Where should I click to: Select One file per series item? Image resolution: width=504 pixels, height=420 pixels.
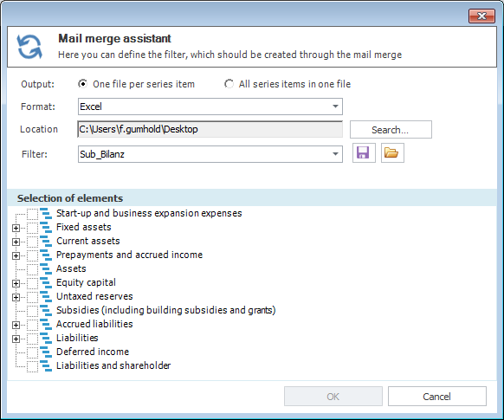82,84
